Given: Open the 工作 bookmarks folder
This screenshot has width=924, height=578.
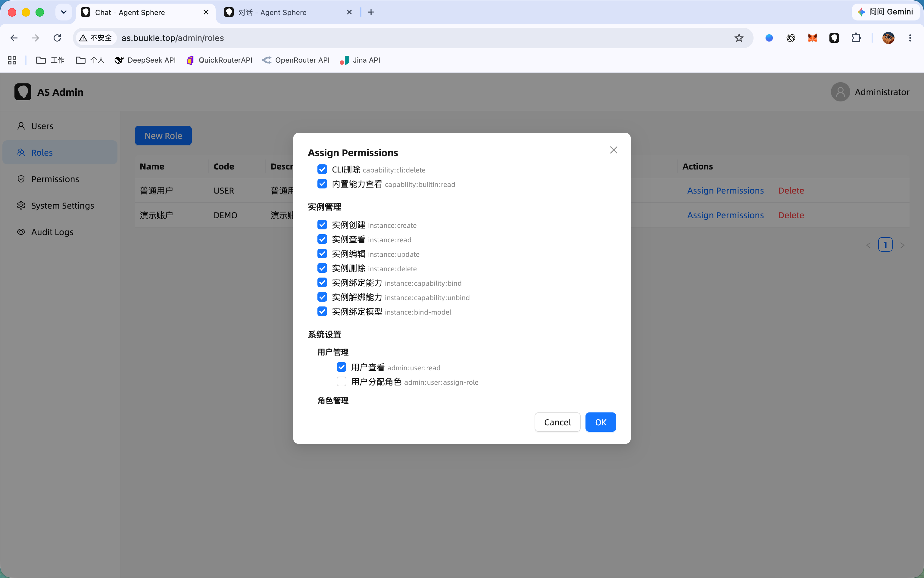Looking at the screenshot, I should [50, 60].
